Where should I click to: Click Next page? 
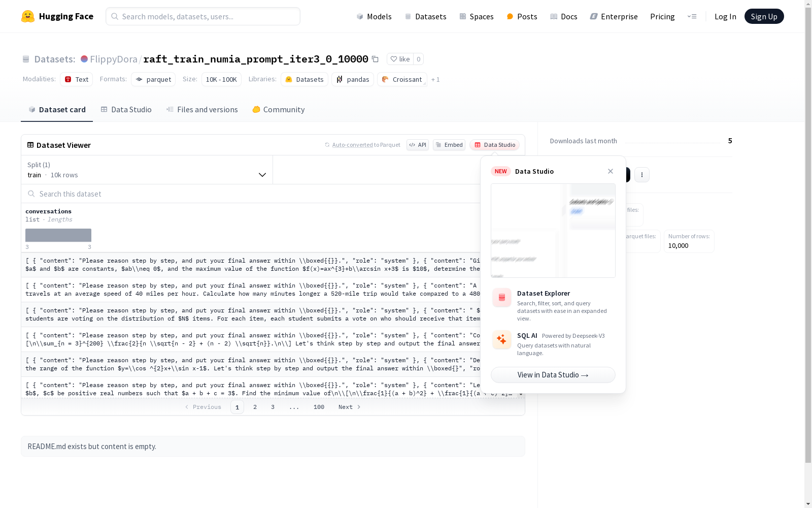(350, 407)
